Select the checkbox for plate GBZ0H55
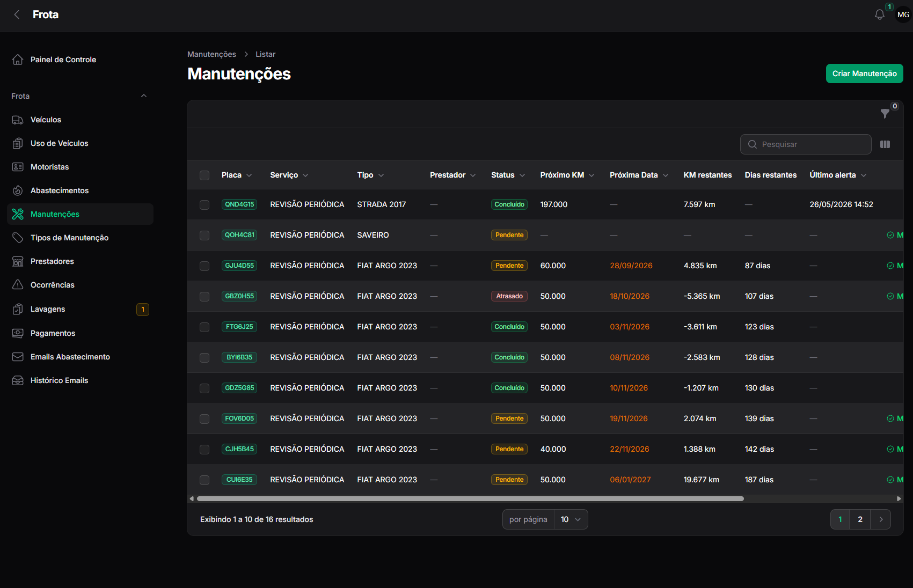This screenshot has width=913, height=588. pos(204,296)
